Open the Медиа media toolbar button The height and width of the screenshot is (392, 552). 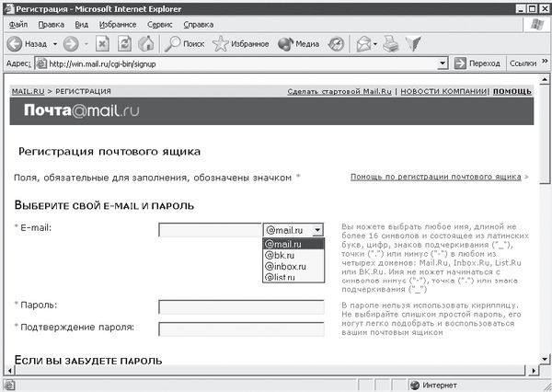[299, 43]
